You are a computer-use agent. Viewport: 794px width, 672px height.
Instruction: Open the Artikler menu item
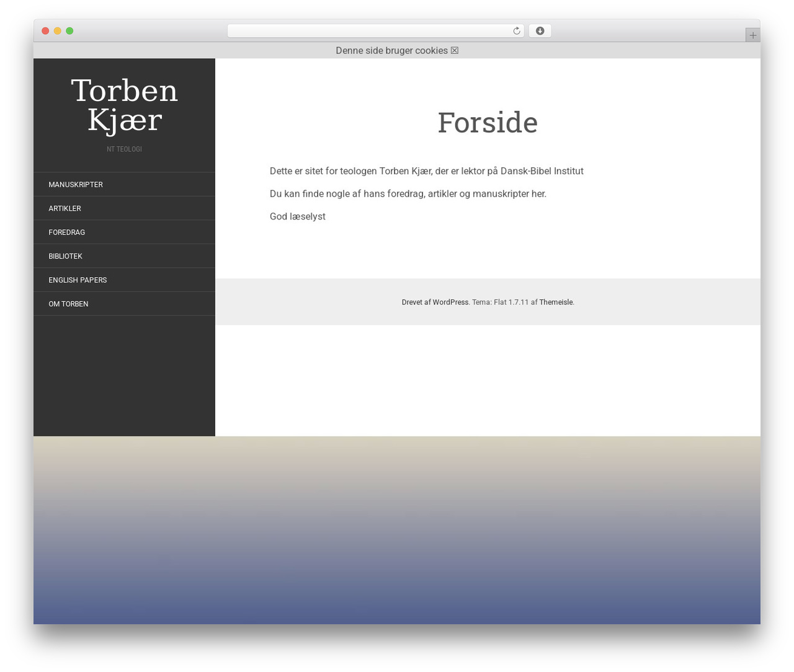point(124,208)
